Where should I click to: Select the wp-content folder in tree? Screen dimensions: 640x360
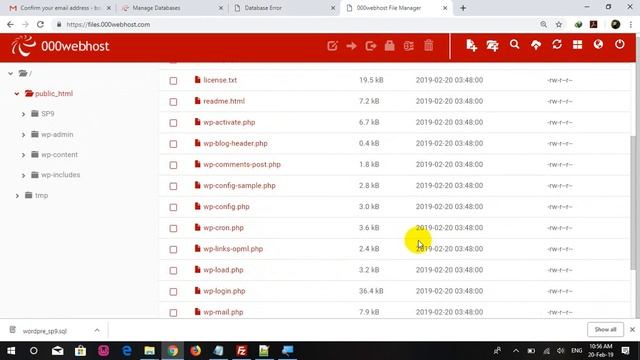(59, 155)
